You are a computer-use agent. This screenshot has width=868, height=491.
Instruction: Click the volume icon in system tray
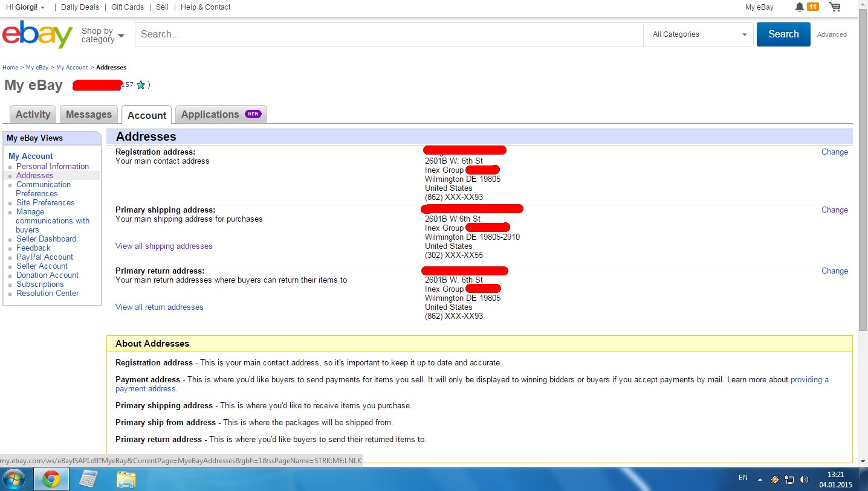point(804,480)
